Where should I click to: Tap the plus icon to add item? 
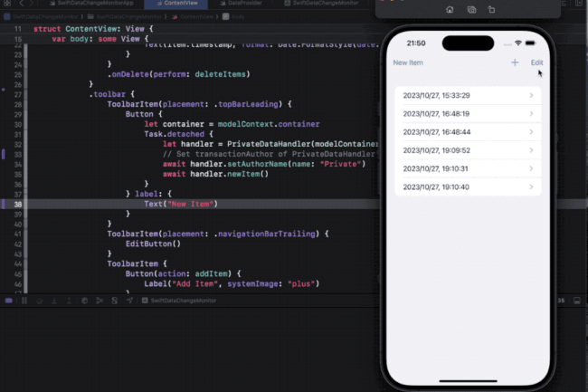click(515, 62)
